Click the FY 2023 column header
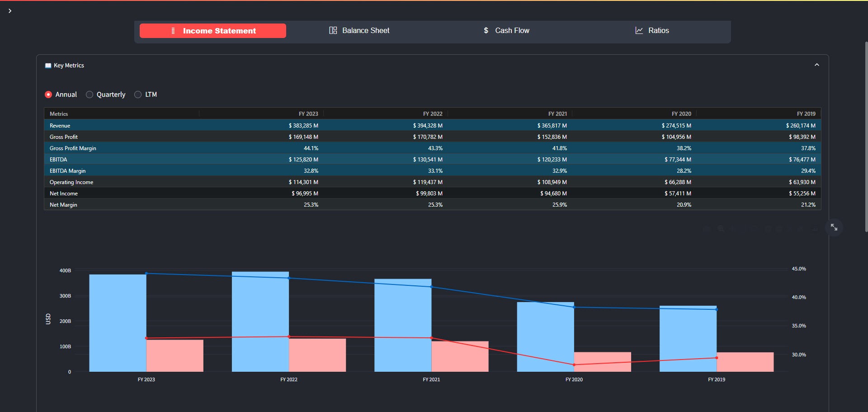This screenshot has height=412, width=868. click(x=308, y=114)
